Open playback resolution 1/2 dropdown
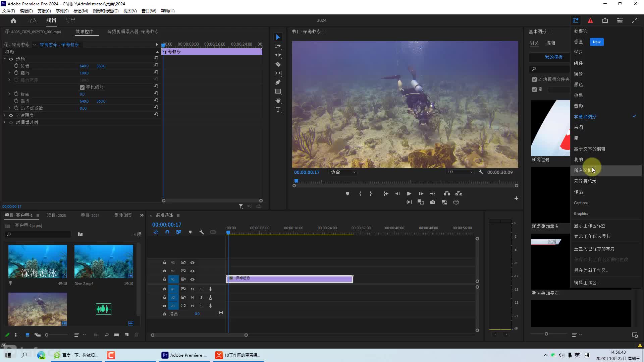 pos(460,172)
